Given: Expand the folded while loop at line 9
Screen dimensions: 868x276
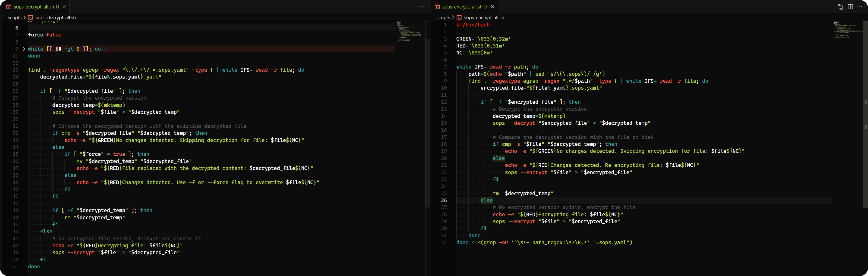Looking at the screenshot, I should [24, 49].
